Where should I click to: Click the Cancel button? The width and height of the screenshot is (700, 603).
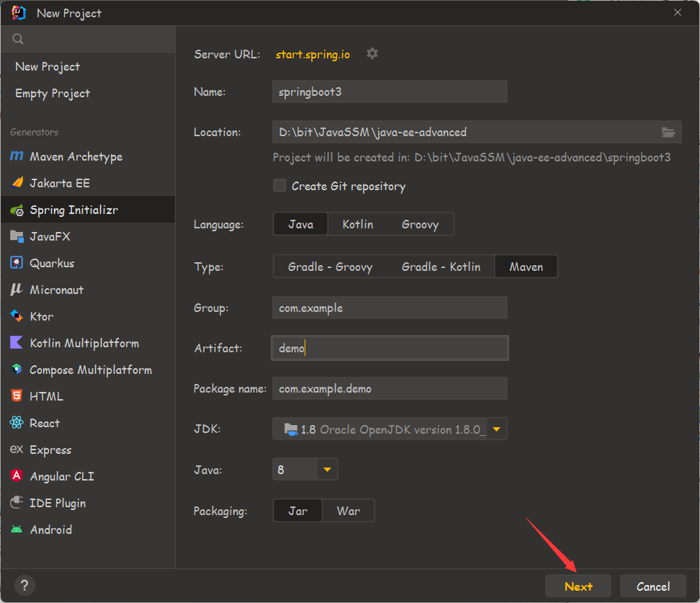coord(652,586)
